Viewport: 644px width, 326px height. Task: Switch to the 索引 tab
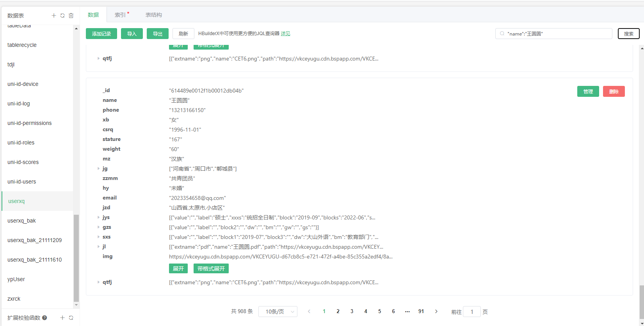click(121, 15)
